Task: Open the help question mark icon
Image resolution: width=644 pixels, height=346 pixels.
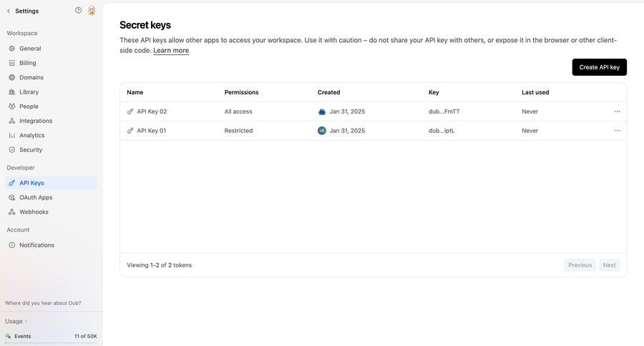Action: click(78, 11)
